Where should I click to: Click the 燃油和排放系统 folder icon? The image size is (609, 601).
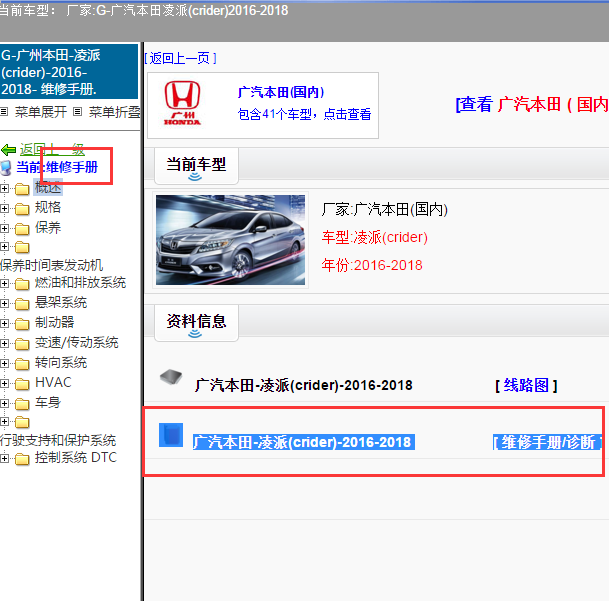[22, 284]
